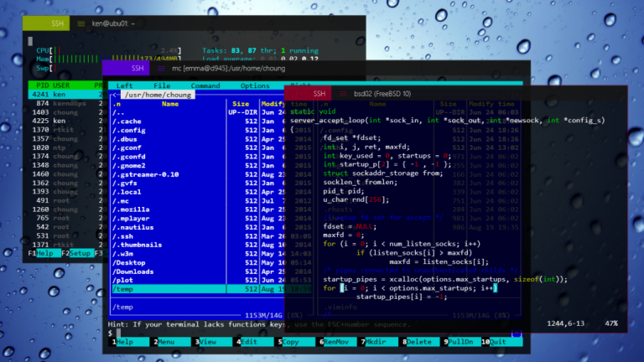Open the Command menu in Midnight Commander
644x362 pixels.
(205, 85)
